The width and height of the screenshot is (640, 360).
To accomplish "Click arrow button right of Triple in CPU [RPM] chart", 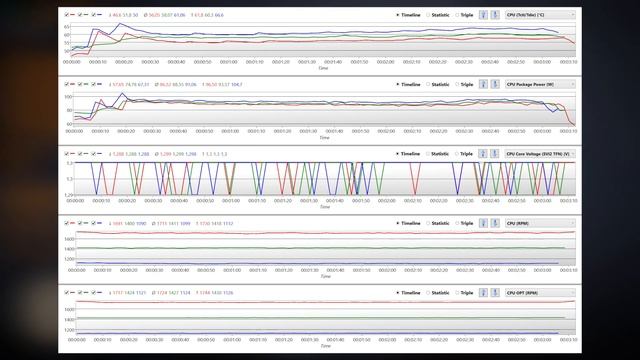I will [483, 223].
